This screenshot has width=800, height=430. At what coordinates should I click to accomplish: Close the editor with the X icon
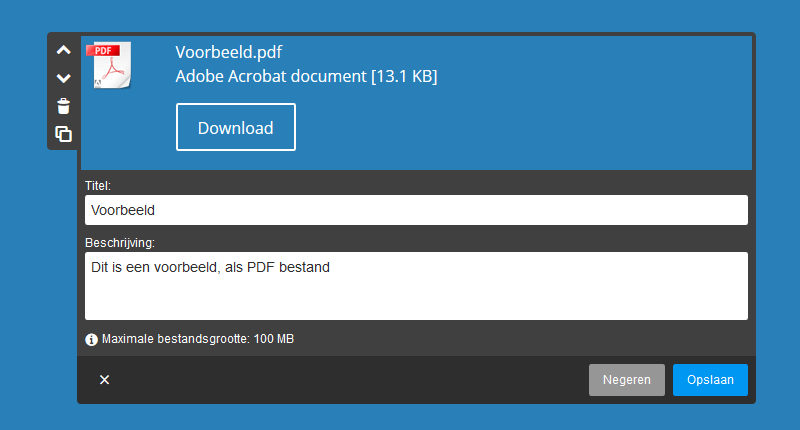pyautogui.click(x=105, y=380)
